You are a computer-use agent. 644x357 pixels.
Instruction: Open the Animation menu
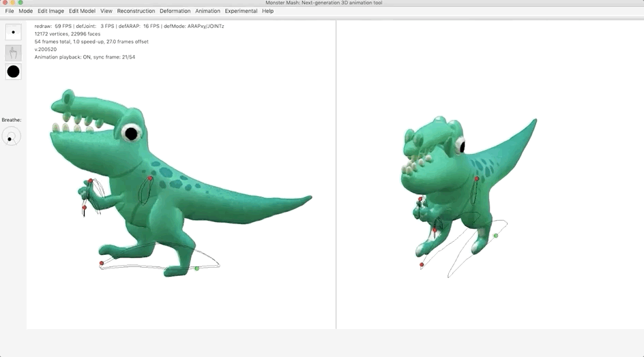(207, 11)
